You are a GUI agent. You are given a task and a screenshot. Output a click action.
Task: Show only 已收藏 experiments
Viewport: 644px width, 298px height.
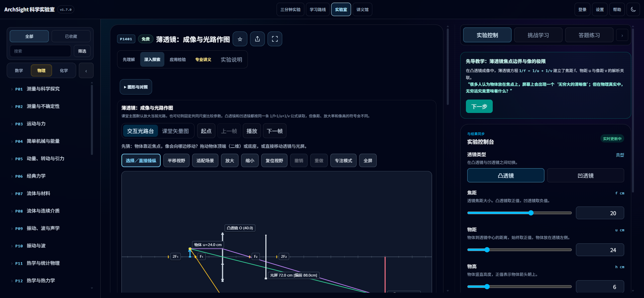point(71,36)
